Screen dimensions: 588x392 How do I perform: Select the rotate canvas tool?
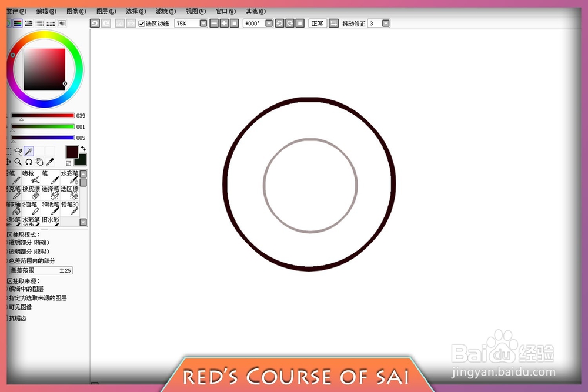click(x=29, y=162)
